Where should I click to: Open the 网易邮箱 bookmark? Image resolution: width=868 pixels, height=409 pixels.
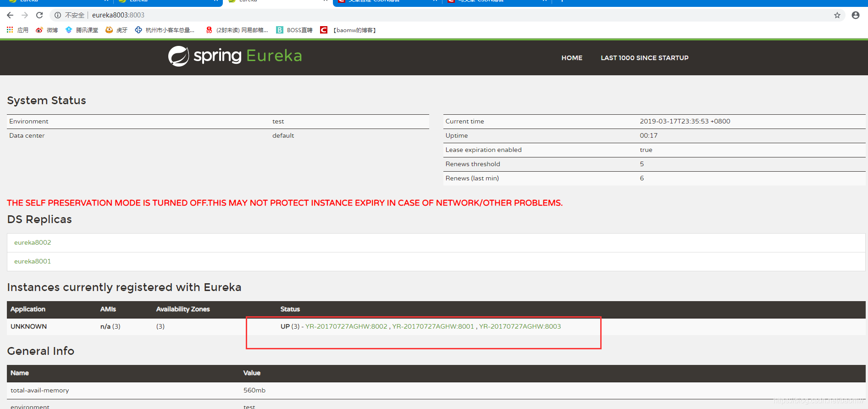point(237,30)
